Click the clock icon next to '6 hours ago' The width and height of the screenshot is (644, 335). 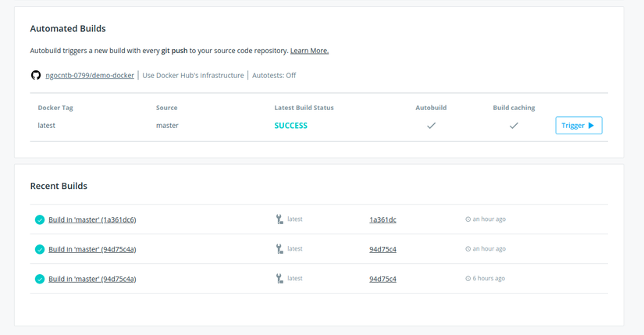pyautogui.click(x=468, y=279)
